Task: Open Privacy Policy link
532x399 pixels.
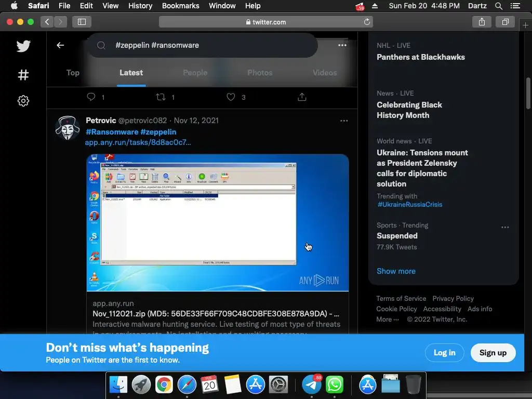Action: click(453, 299)
